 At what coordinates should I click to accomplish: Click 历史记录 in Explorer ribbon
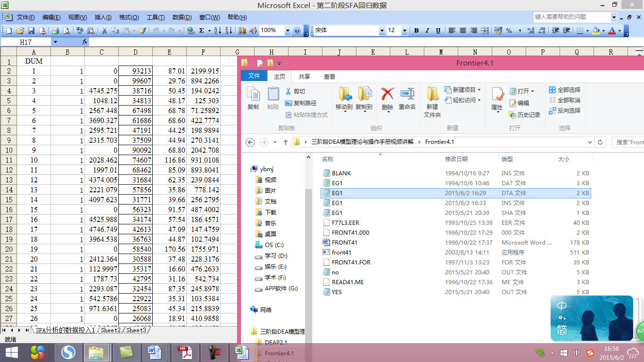click(525, 115)
